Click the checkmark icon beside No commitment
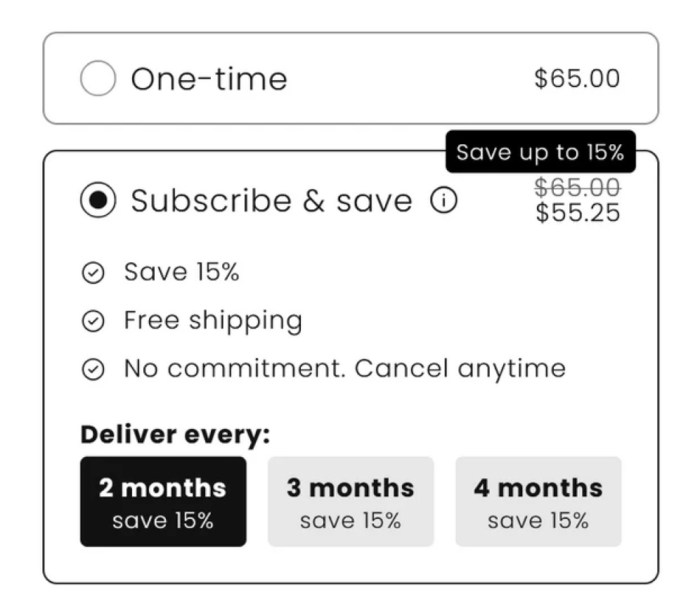 [x=93, y=369]
